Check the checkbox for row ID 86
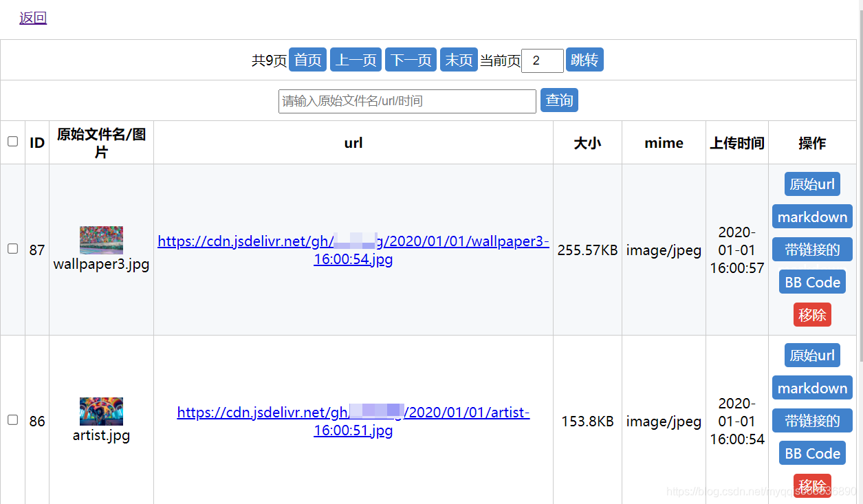This screenshot has width=863, height=504. 12,420
